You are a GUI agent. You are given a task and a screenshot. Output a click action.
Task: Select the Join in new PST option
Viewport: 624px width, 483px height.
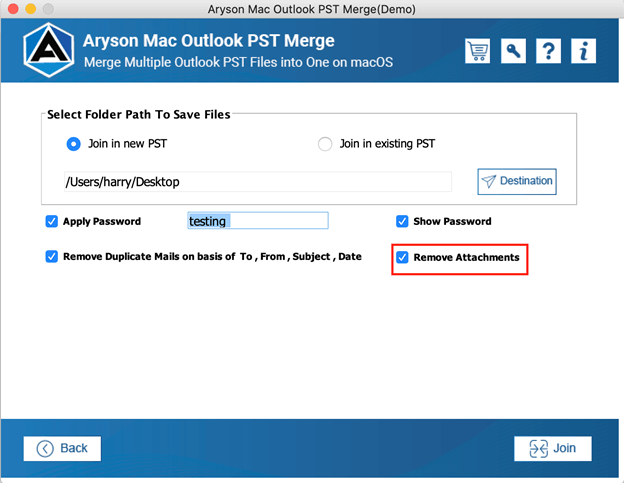pos(73,144)
